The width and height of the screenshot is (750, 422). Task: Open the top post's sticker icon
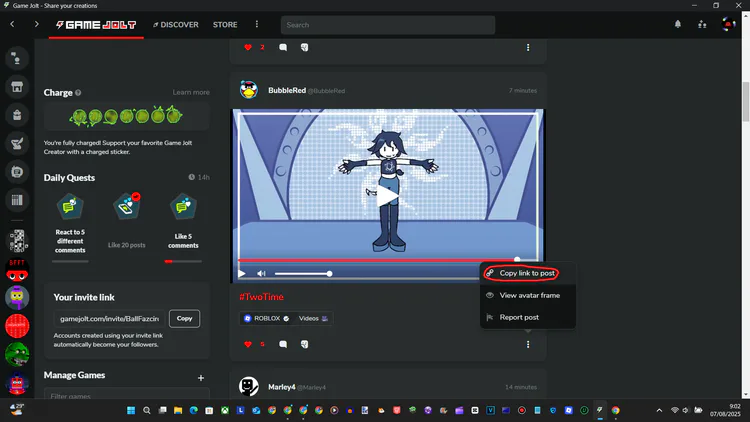tap(304, 47)
